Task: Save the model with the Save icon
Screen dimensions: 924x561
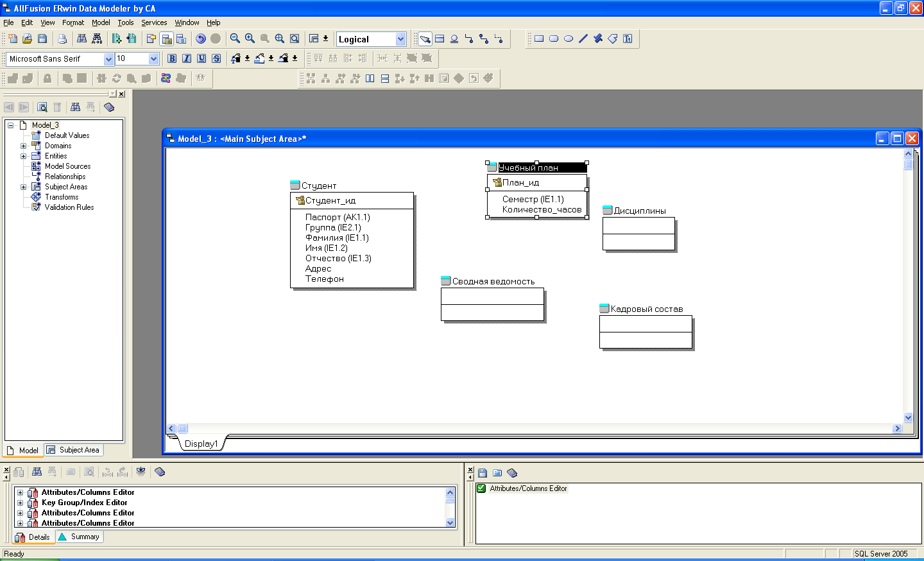Action: pos(42,39)
